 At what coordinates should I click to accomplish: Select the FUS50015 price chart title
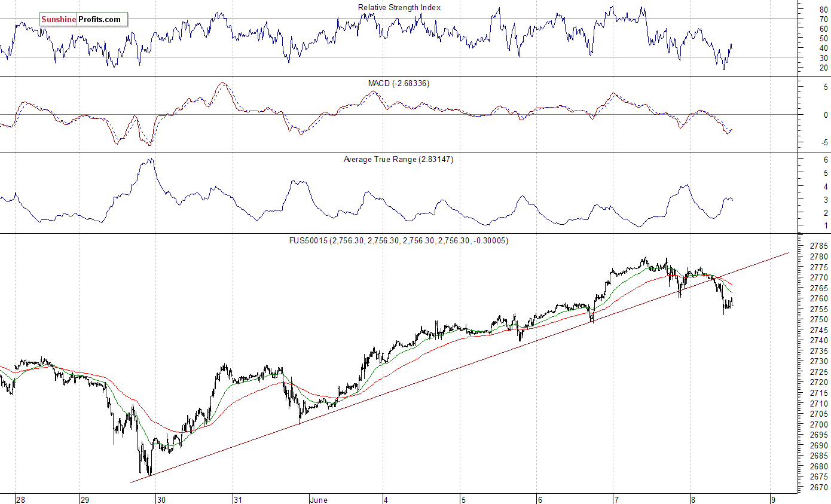tap(399, 240)
